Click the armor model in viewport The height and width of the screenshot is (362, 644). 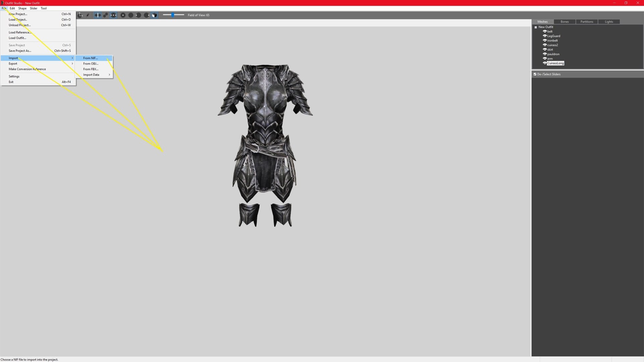coord(265,145)
